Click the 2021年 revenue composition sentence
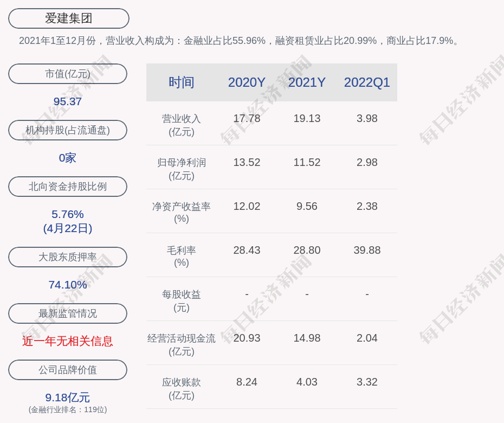The image size is (504, 423). (x=240, y=41)
